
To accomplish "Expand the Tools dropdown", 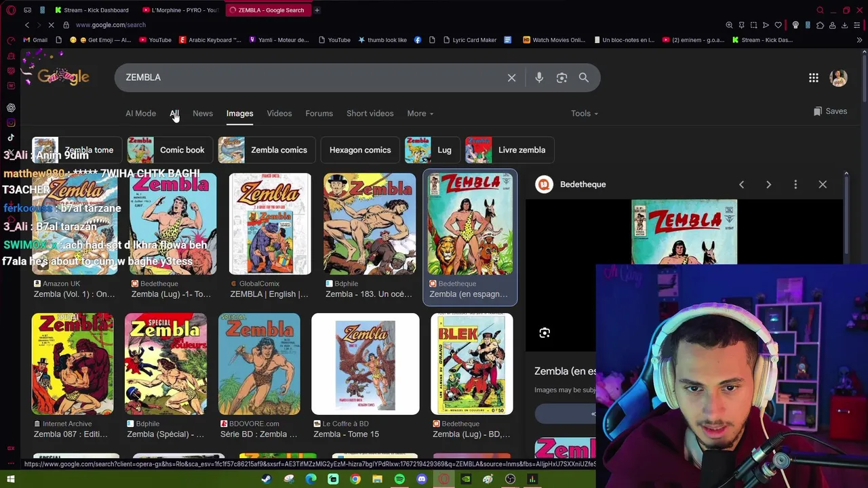I will pyautogui.click(x=584, y=113).
